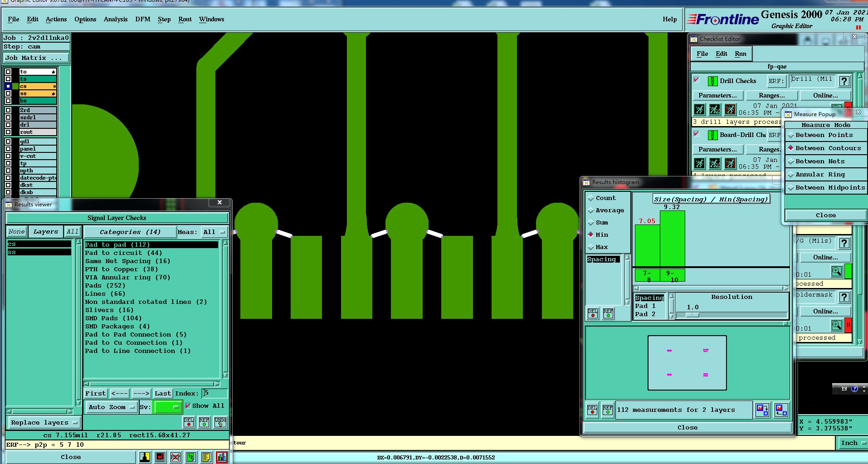Open the Inch units dropdown
The width and height of the screenshot is (868, 464).
[853, 444]
